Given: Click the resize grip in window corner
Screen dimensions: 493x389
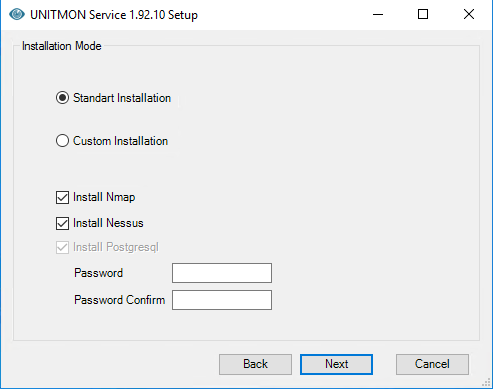Looking at the screenshot, I should coord(487,383).
